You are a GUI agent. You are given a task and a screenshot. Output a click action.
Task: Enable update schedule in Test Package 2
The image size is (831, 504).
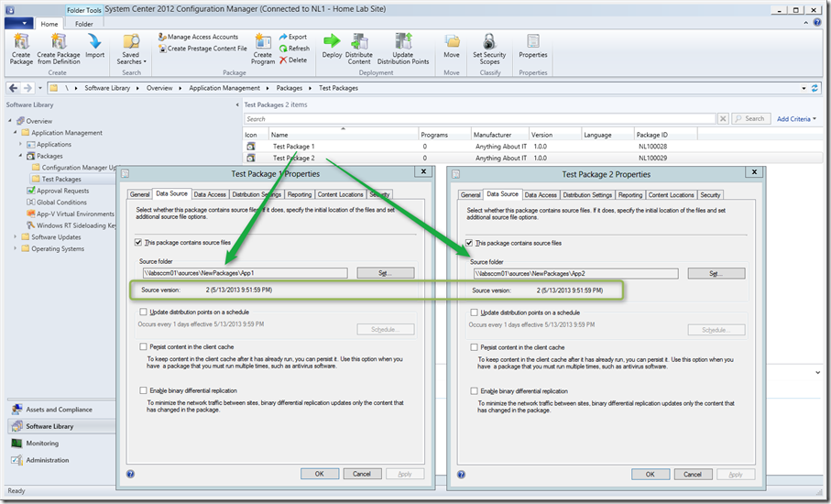[474, 312]
